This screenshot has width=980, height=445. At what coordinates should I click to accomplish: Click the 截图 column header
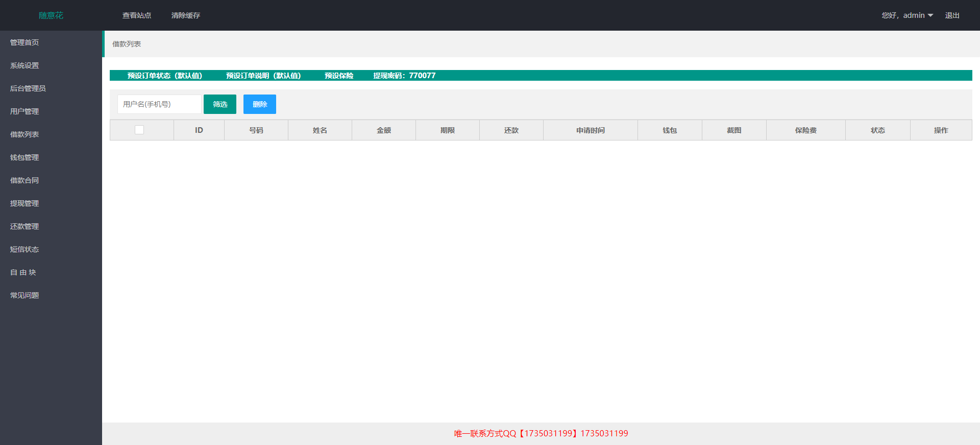click(734, 130)
